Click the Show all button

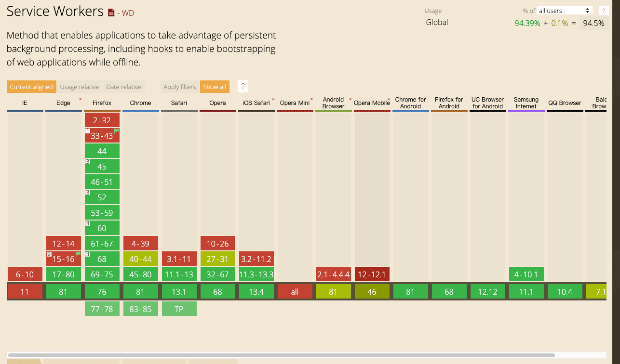[215, 87]
